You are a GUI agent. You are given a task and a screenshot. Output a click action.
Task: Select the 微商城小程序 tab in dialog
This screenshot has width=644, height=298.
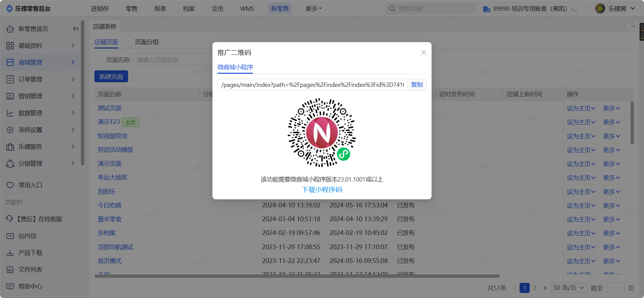(x=235, y=67)
